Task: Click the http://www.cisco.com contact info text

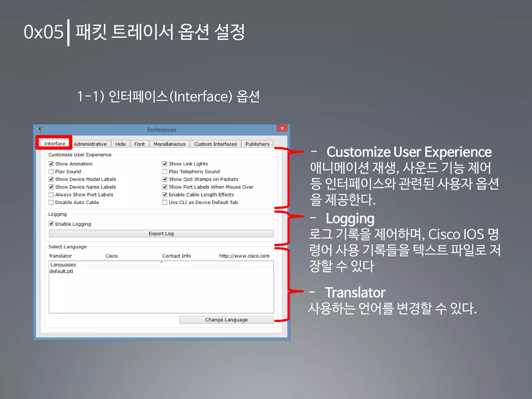Action: click(244, 256)
